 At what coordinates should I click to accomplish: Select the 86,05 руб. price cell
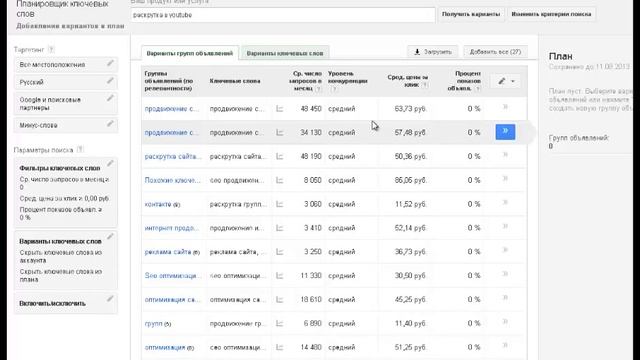click(x=410, y=180)
